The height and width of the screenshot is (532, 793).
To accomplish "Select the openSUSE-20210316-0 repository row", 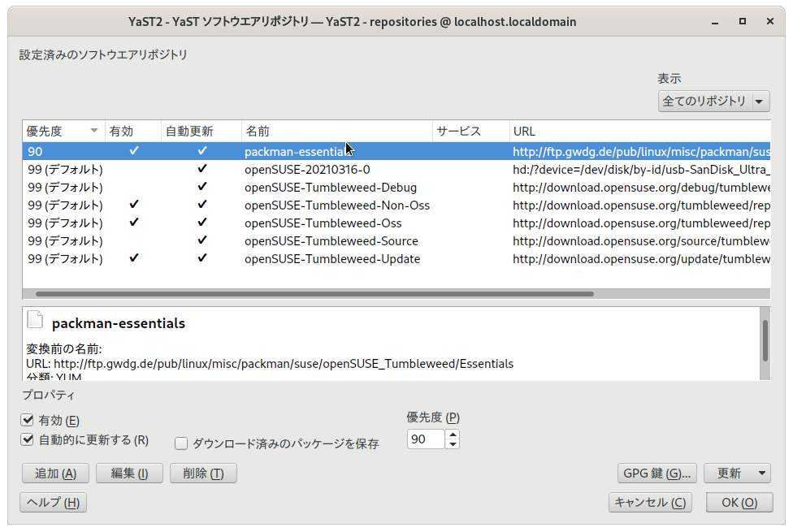I will pos(396,170).
